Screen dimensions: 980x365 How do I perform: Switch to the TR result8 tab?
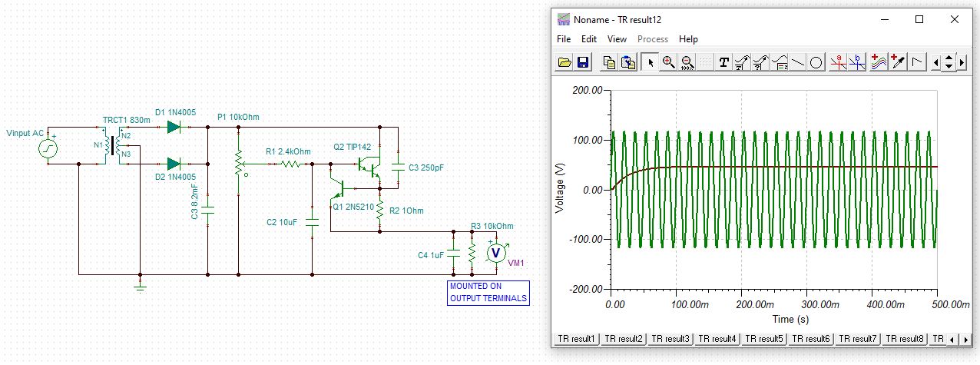(904, 339)
